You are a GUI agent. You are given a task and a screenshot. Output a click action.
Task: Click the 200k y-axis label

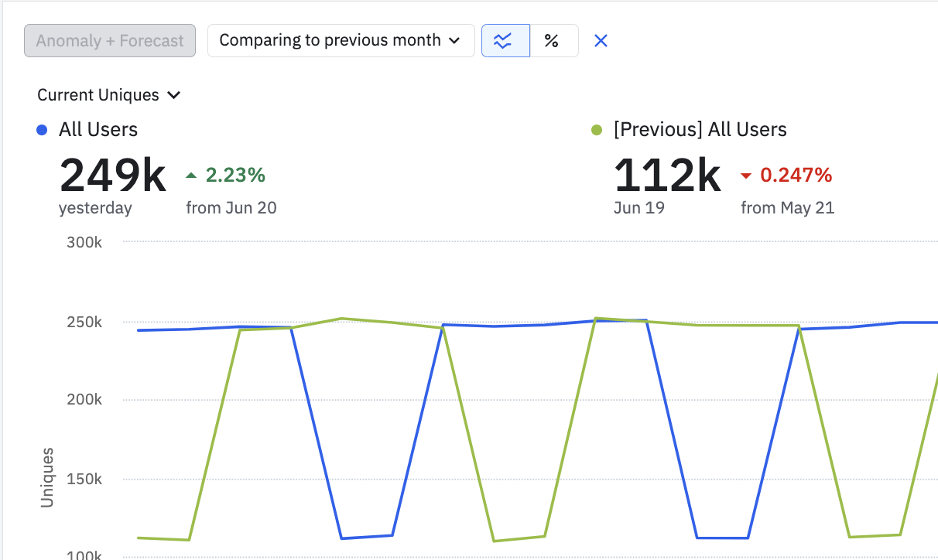pyautogui.click(x=84, y=401)
